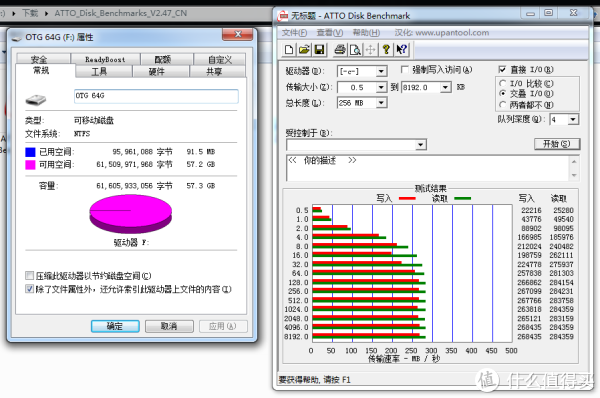Open the 查看(V) menu
This screenshot has width=600, height=398.
(329, 33)
